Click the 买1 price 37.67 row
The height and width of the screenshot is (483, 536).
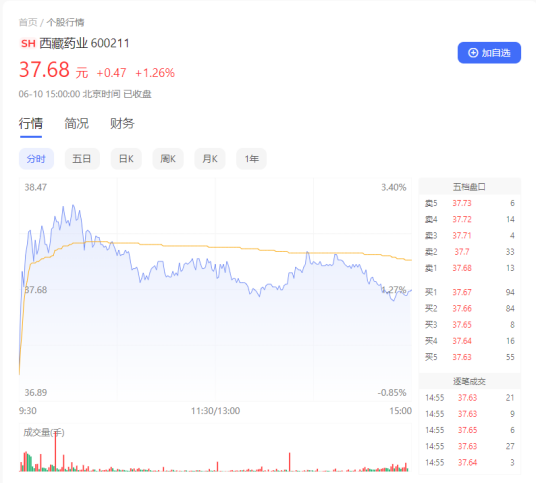(469, 292)
